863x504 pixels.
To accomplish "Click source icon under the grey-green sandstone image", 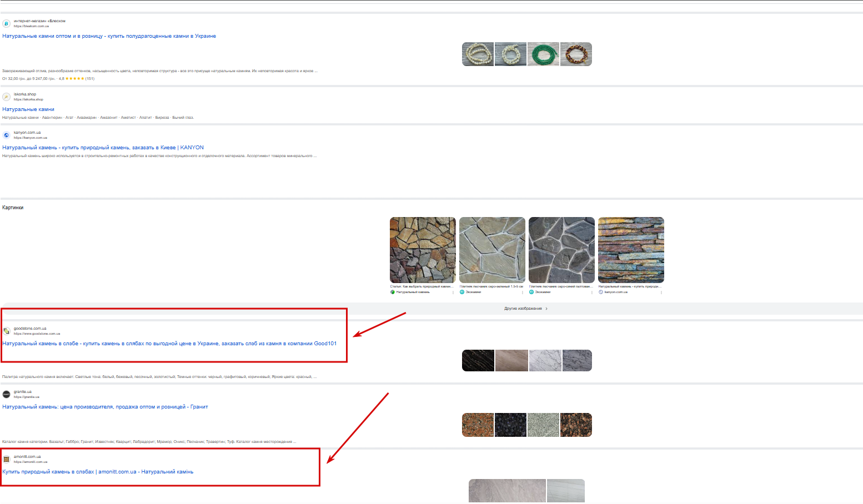I will (462, 292).
